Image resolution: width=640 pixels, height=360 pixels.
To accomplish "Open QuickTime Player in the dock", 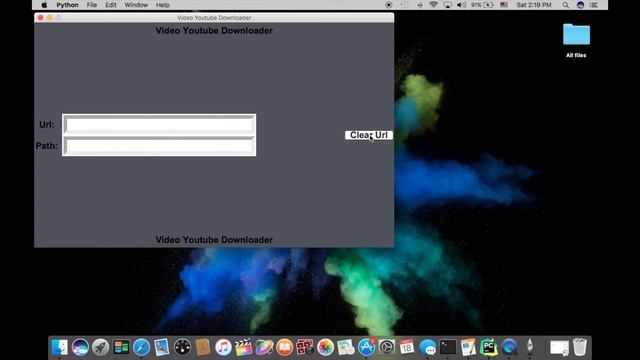I will (509, 347).
